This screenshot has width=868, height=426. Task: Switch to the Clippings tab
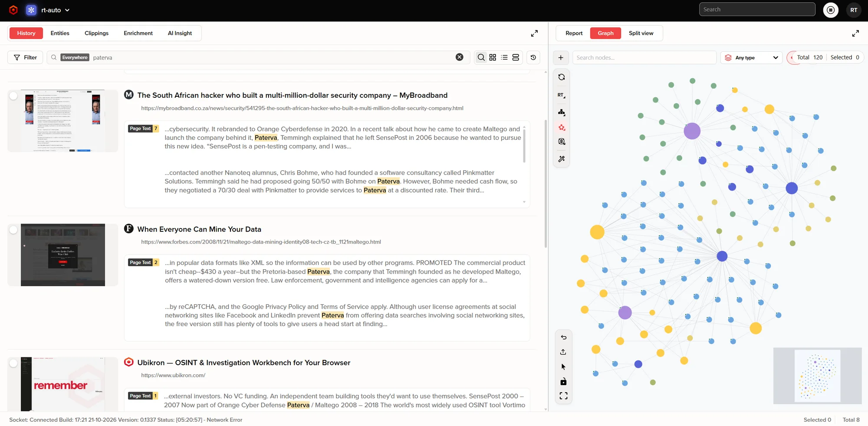pos(96,33)
